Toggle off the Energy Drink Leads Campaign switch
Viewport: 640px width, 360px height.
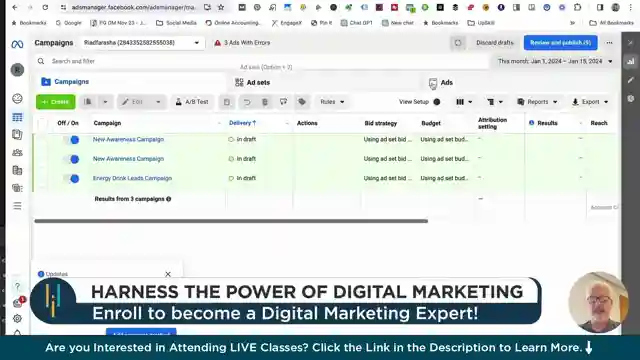click(x=71, y=178)
